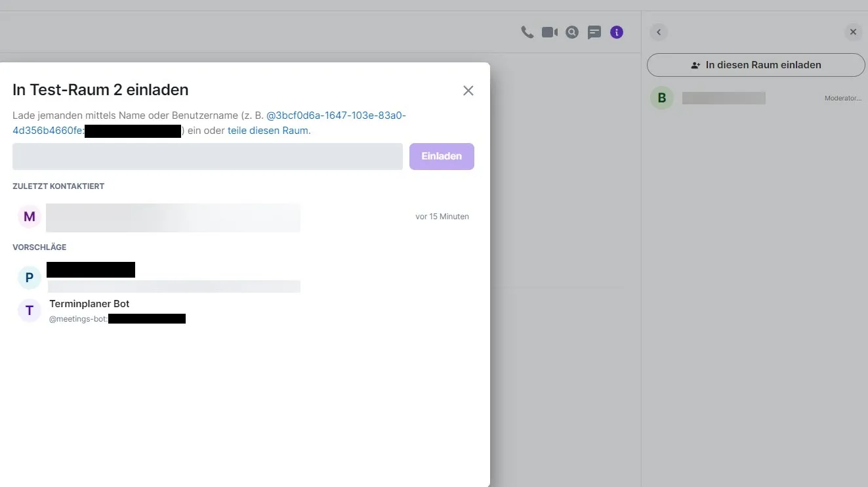Close the Test-Raum 2 invite dialog
This screenshot has height=487, width=868.
pos(468,91)
